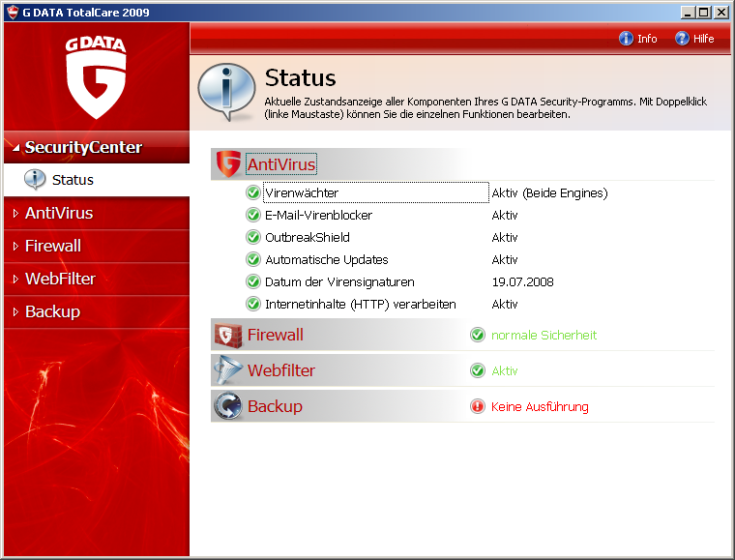Screen dimensions: 735x560
Task: Expand the WebFilter sidebar arrow
Action: pyautogui.click(x=15, y=280)
